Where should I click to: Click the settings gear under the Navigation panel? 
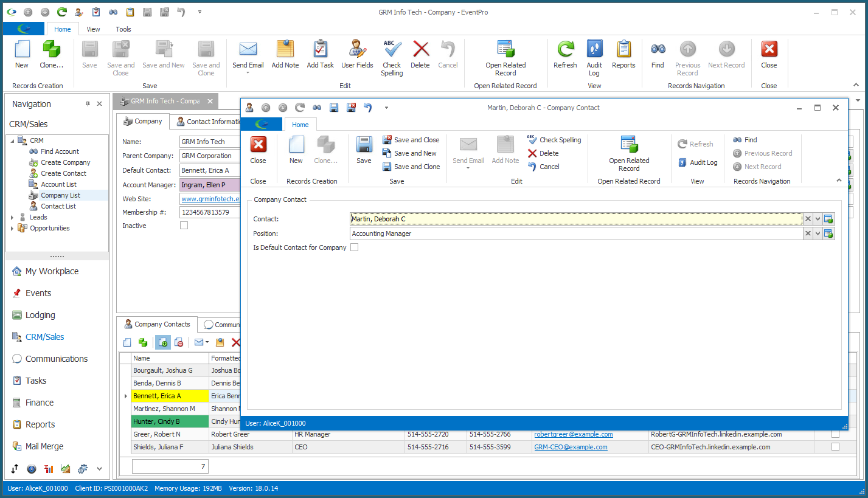pyautogui.click(x=83, y=469)
